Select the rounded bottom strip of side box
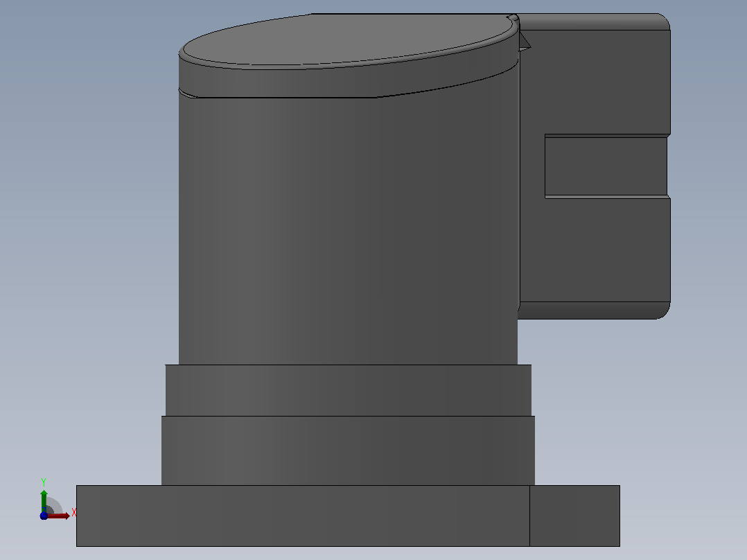The width and height of the screenshot is (747, 560). [594, 310]
